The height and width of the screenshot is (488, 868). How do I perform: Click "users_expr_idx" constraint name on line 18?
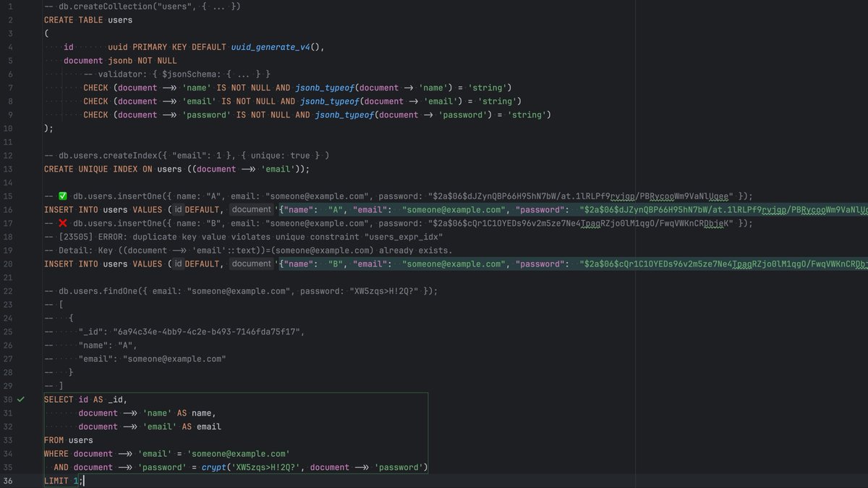click(403, 237)
